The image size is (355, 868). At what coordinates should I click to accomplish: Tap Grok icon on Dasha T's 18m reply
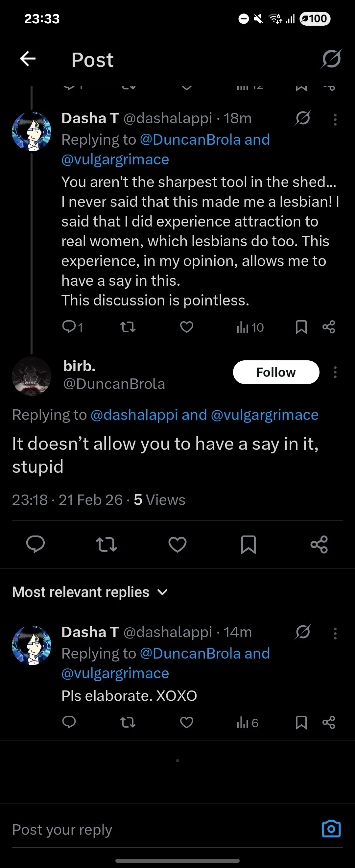302,118
